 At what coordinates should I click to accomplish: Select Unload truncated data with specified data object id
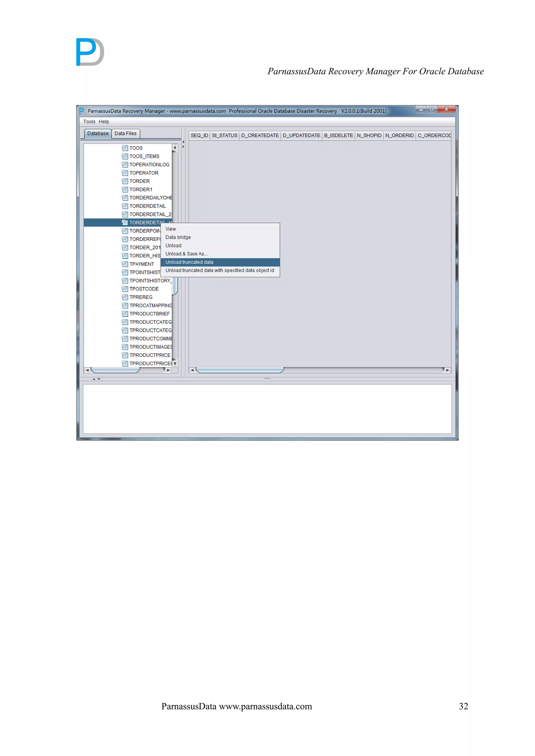click(x=220, y=270)
